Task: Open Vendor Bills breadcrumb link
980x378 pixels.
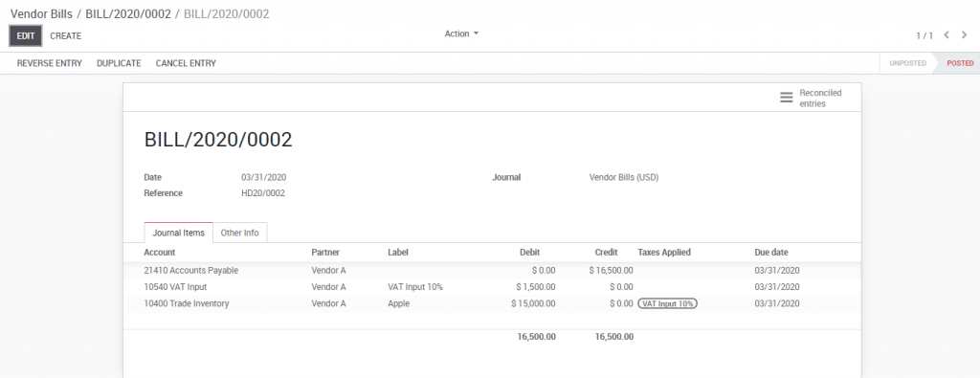Action: click(x=41, y=13)
